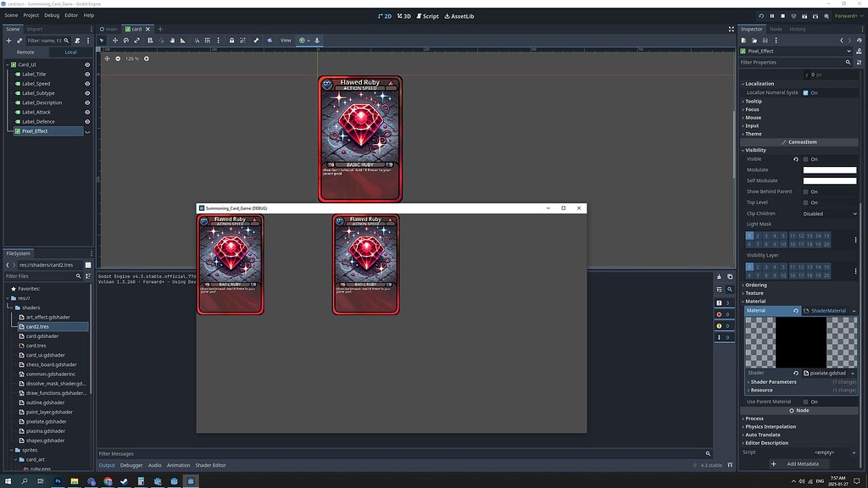The image size is (868, 488).
Task: Hide the Label_Attack node with its eye icon
Action: coord(86,112)
